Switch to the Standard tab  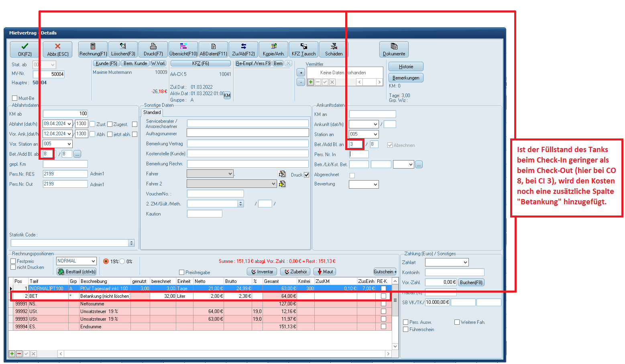click(x=152, y=112)
